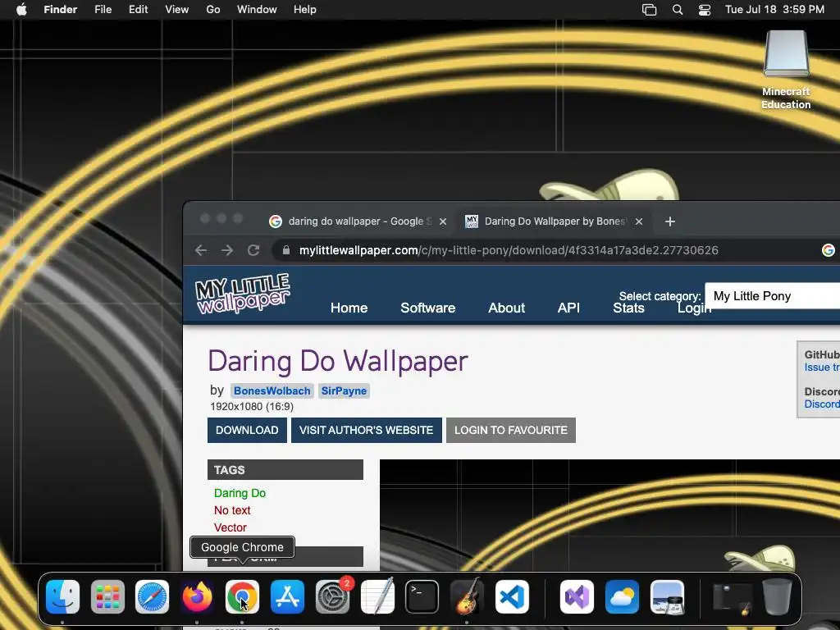
Task: Click the wallpaper preview image
Action: click(x=609, y=515)
